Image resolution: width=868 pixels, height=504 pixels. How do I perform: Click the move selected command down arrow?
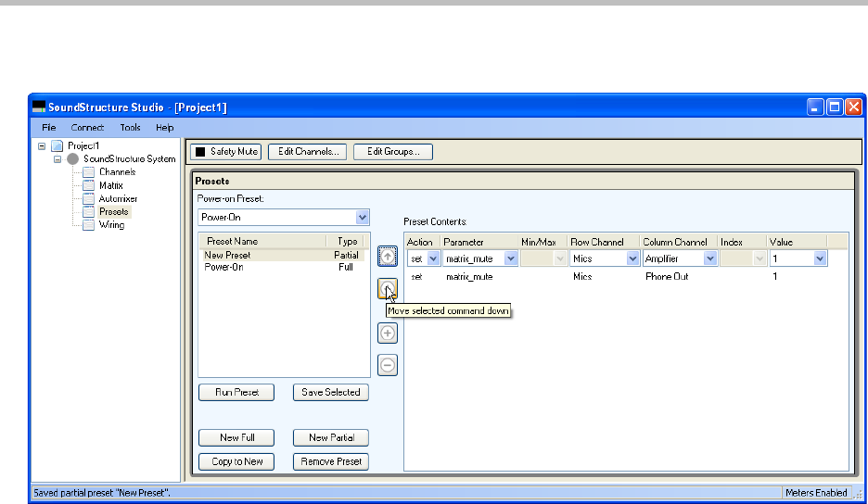[x=388, y=290]
